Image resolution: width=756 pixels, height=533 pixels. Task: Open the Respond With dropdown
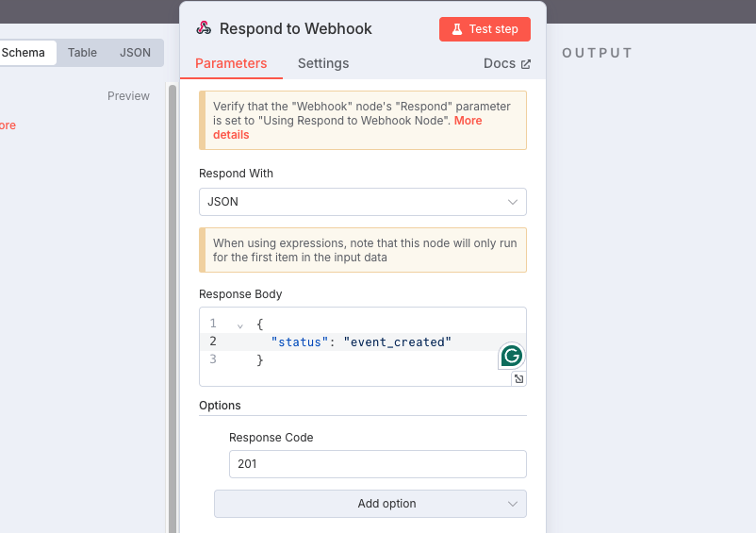pyautogui.click(x=363, y=202)
